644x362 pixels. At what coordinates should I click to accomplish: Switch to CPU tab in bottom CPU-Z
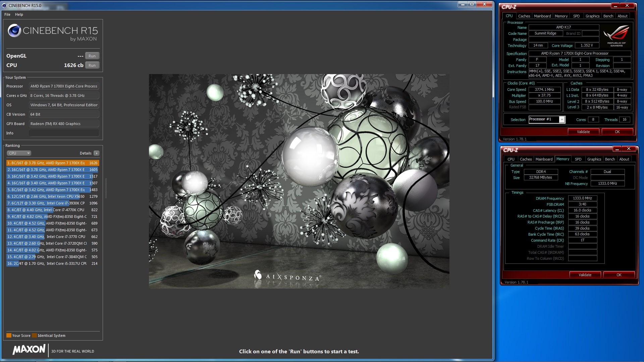(x=511, y=159)
